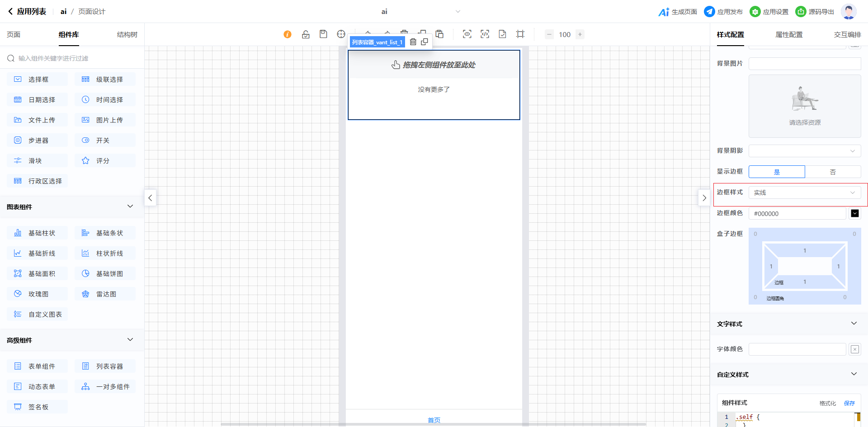Delete the selected list container component

(413, 42)
